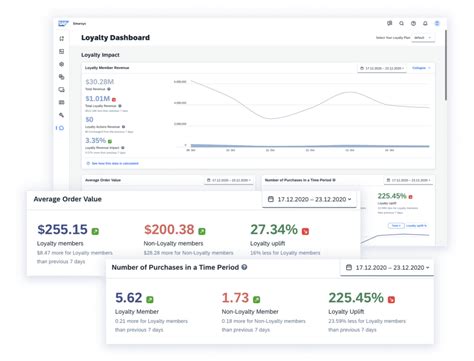This screenshot has height=361, width=474.
Task: Collapse the Loyalty Member Revenue panel
Action: click(421, 68)
